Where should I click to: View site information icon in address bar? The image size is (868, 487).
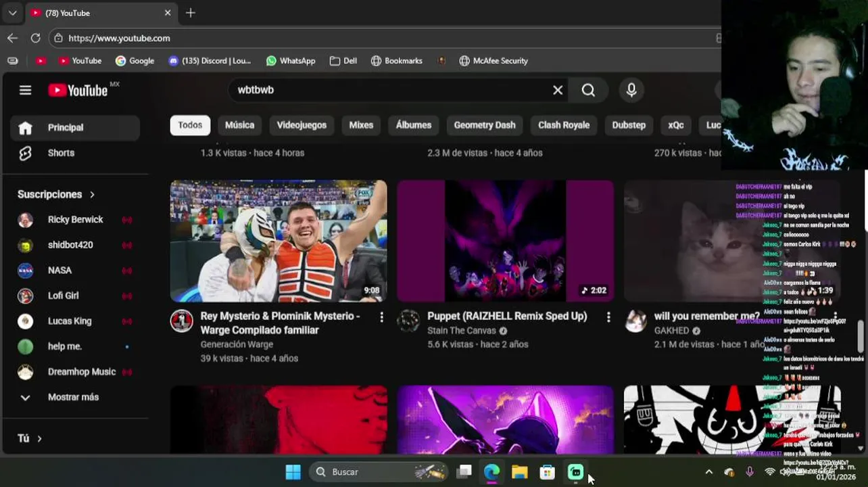(59, 38)
